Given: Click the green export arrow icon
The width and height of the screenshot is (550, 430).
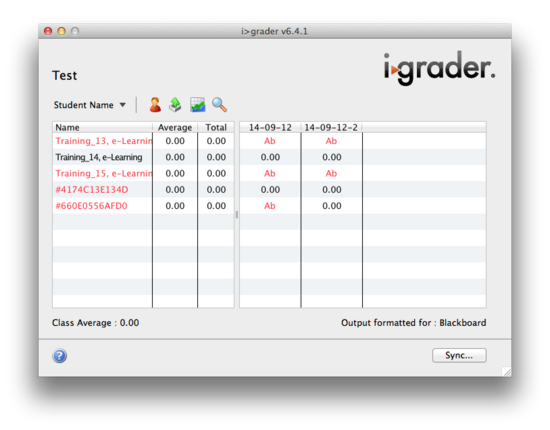Looking at the screenshot, I should click(175, 105).
